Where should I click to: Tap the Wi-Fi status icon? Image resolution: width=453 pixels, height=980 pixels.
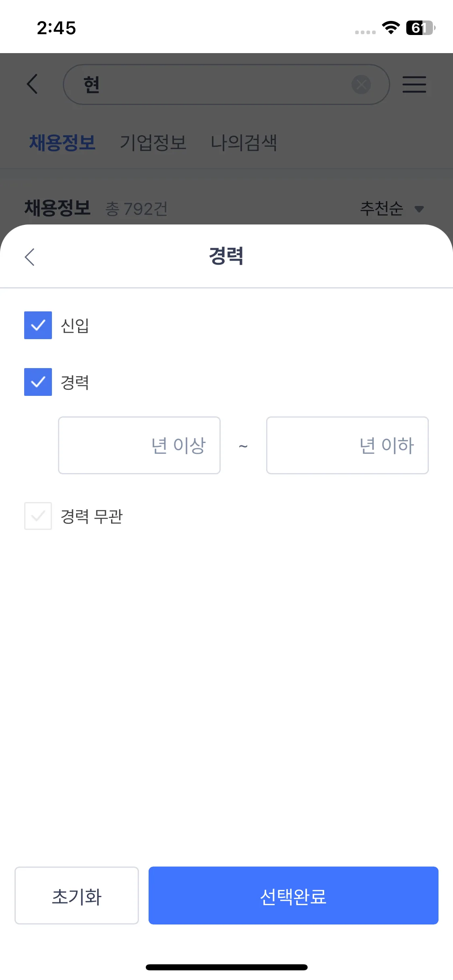point(390,28)
